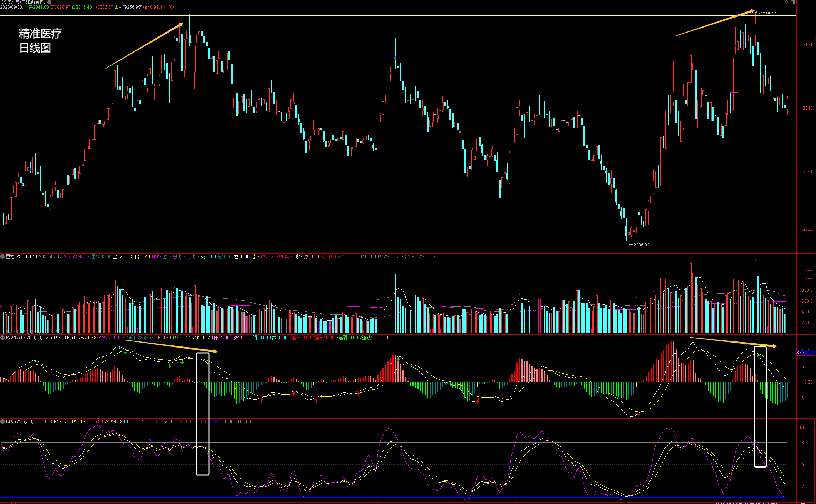Select the magenta horizontal mark on the price chart
816x504 pixels.
pyautogui.click(x=733, y=93)
